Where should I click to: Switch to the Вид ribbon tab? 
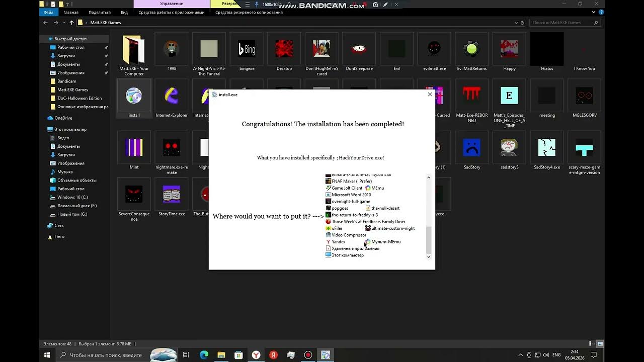pos(124,12)
